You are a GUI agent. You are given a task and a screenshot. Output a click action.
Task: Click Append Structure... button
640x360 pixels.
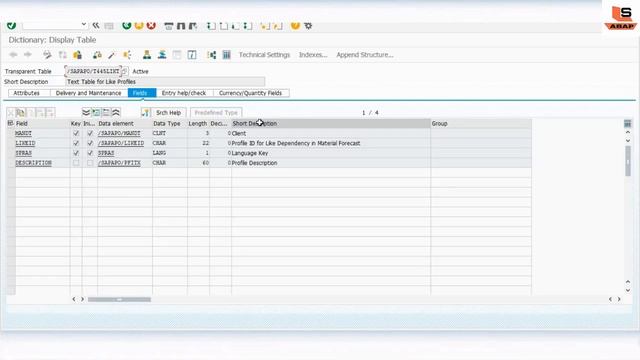point(365,55)
